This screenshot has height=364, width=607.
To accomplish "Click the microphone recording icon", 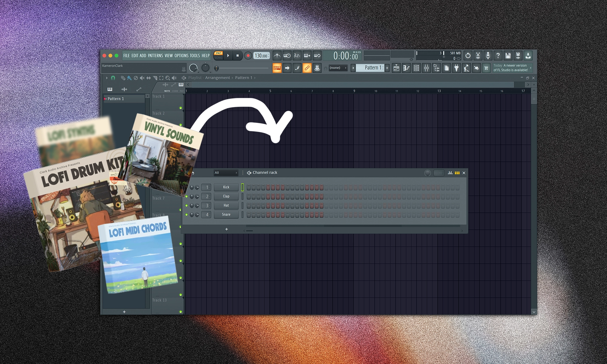I will click(488, 56).
